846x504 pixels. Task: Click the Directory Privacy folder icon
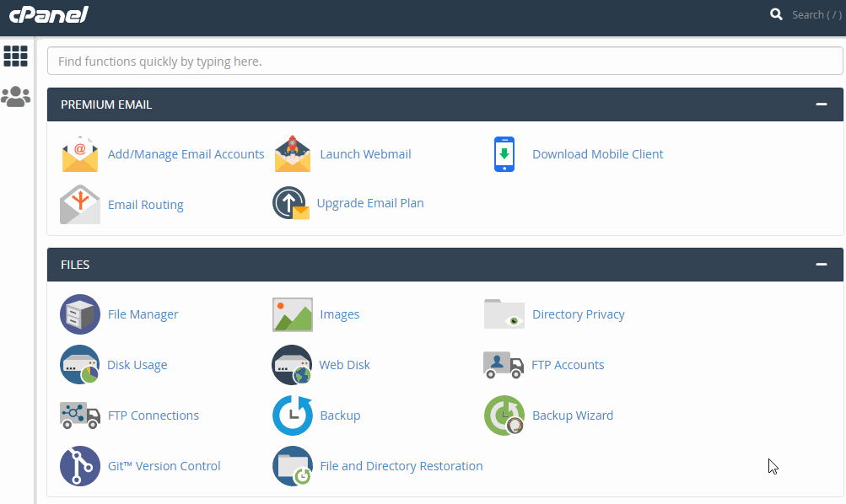[x=504, y=314]
